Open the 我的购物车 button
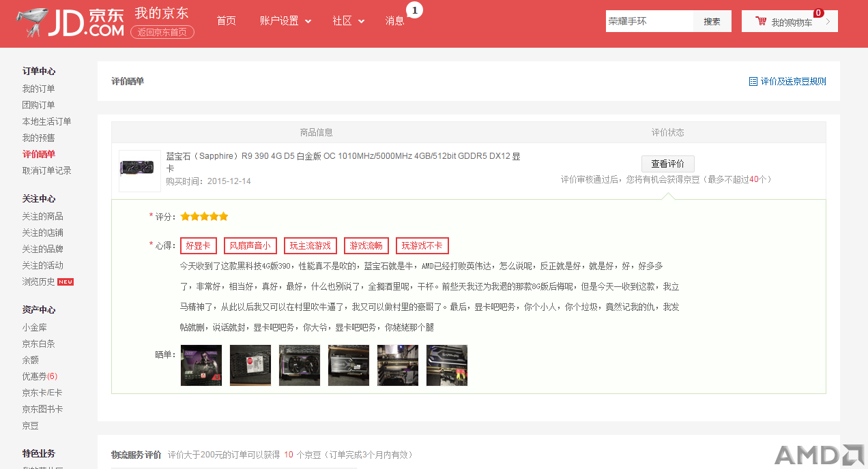The image size is (868, 469). click(790, 21)
